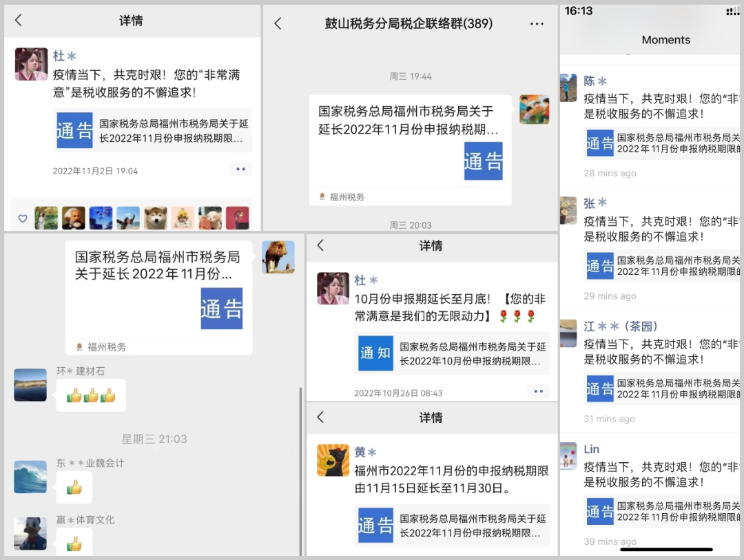Go back from the 鼓山税务分局税企联络群 chat
Image resolution: width=744 pixels, height=560 pixels.
tap(278, 23)
